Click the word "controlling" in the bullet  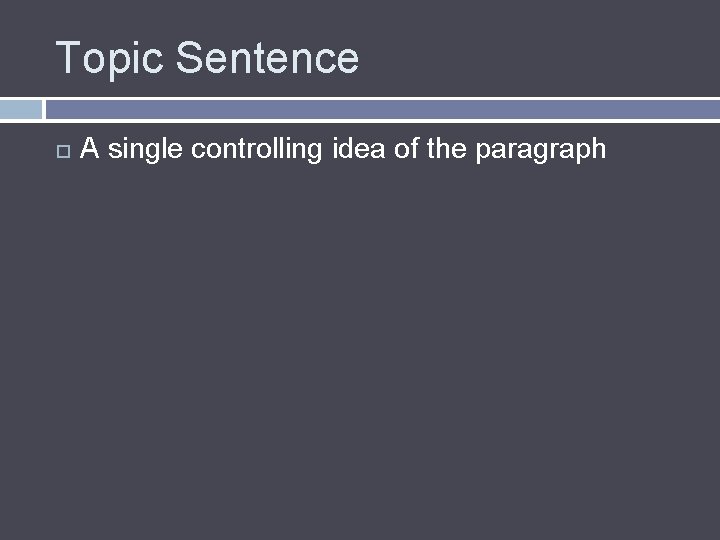257,150
